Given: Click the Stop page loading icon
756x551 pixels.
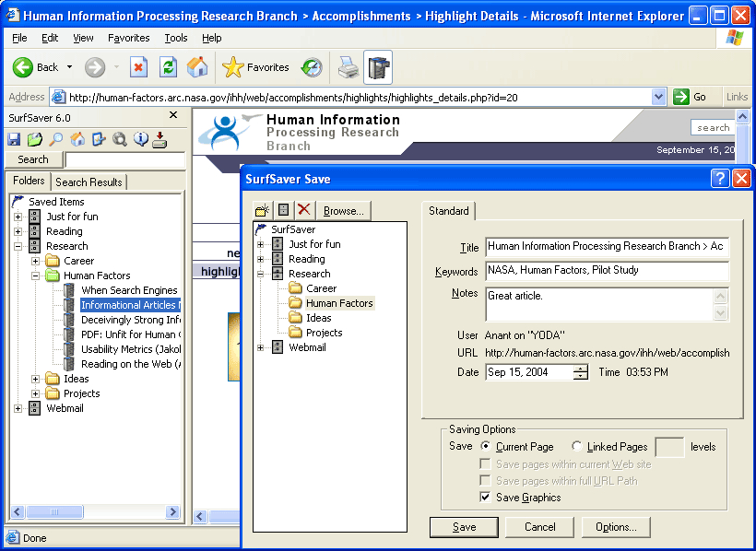Looking at the screenshot, I should click(138, 67).
